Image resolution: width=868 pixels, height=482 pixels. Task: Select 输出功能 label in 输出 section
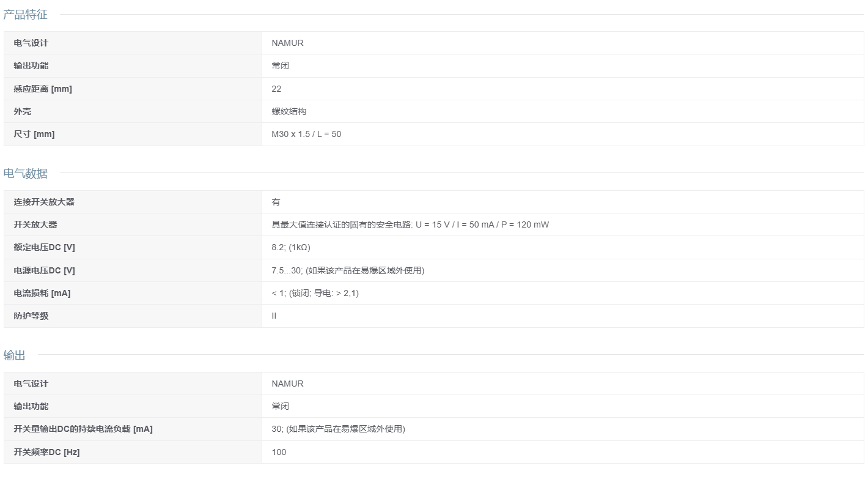tap(31, 406)
